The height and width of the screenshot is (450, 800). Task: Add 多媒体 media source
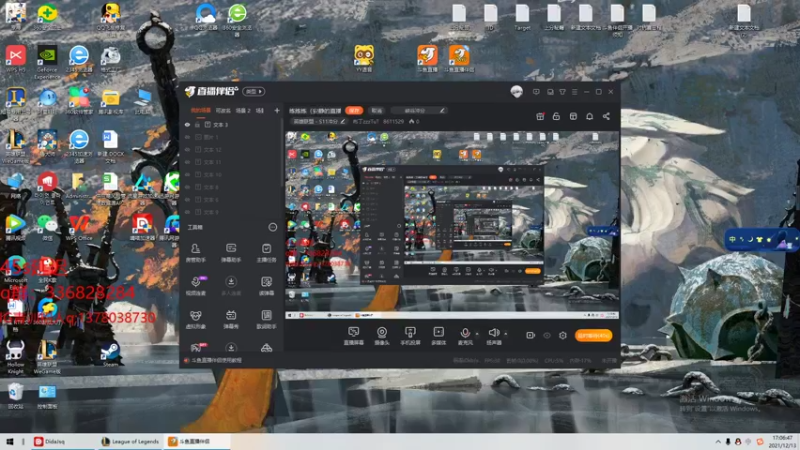[439, 336]
